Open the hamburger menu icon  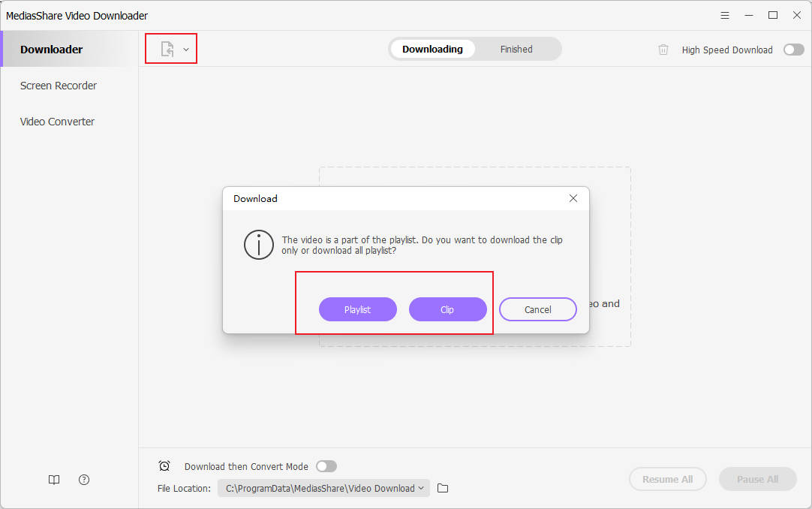pyautogui.click(x=724, y=16)
